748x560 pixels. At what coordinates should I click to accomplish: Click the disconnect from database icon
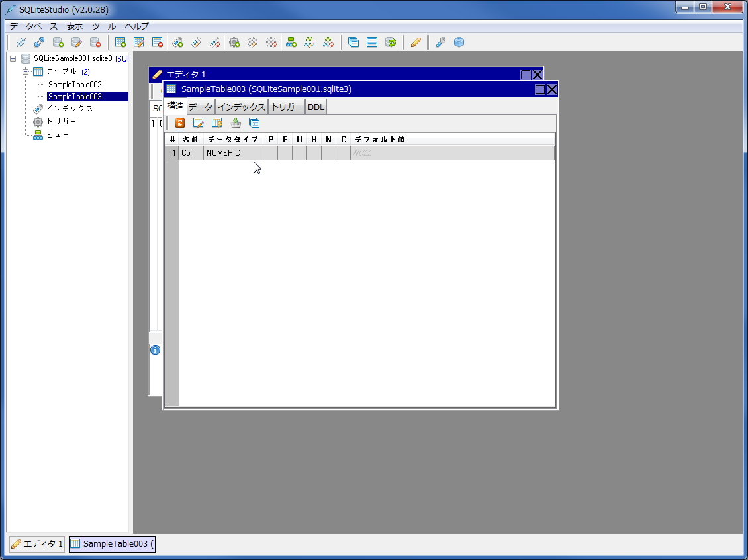coord(40,42)
